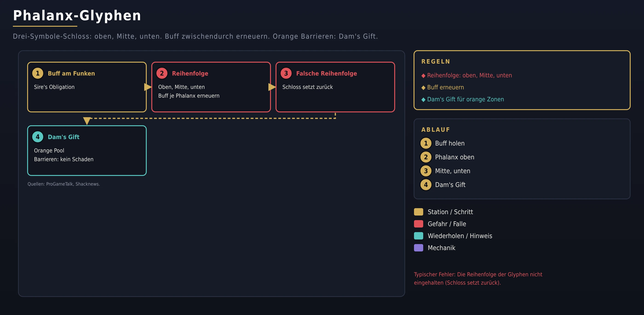Select the Buff am Funken card title
This screenshot has height=315, width=644.
tap(71, 73)
